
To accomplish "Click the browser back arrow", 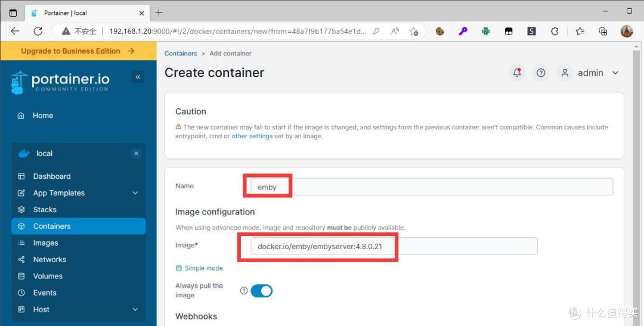I will point(15,31).
